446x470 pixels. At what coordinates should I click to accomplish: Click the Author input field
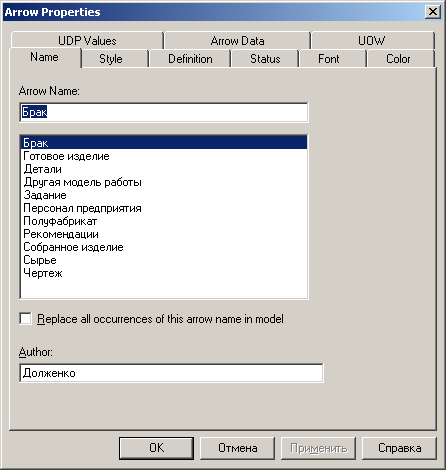coord(171,373)
